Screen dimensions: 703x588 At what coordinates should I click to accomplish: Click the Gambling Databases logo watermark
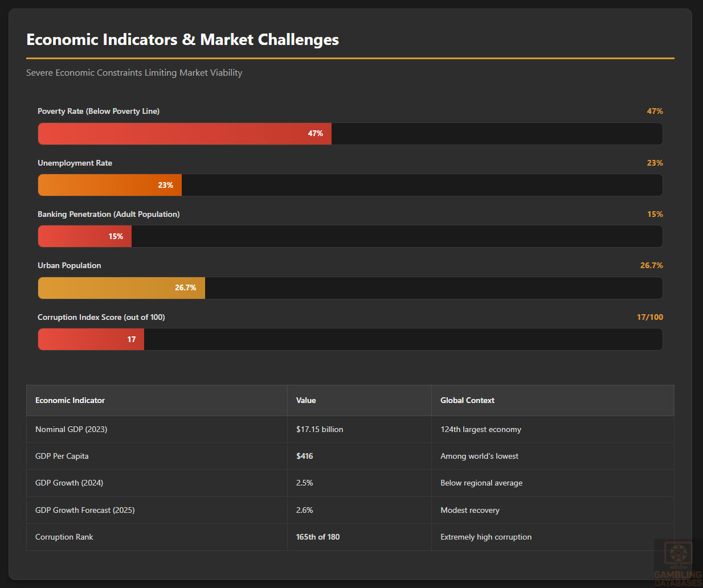pos(678,564)
